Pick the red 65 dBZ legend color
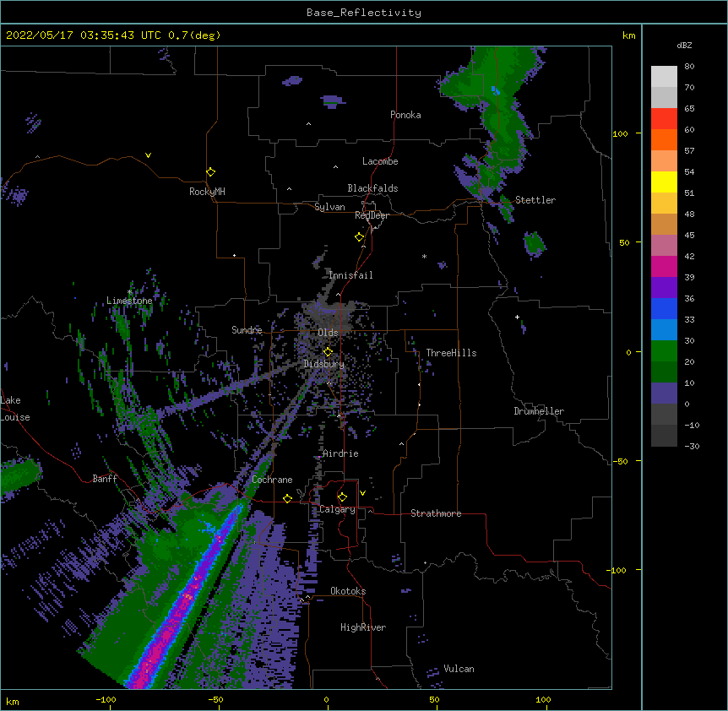Screen dimensions: 728x711 [x=664, y=118]
